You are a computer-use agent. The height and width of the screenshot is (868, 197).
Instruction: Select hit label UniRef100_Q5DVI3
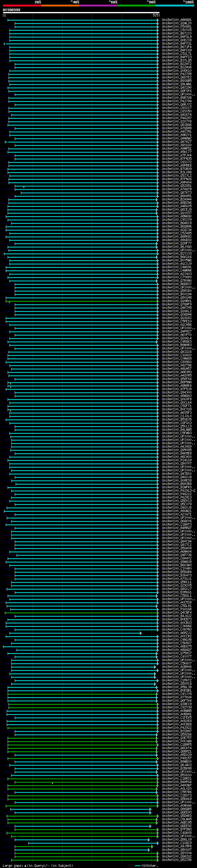(176, 501)
